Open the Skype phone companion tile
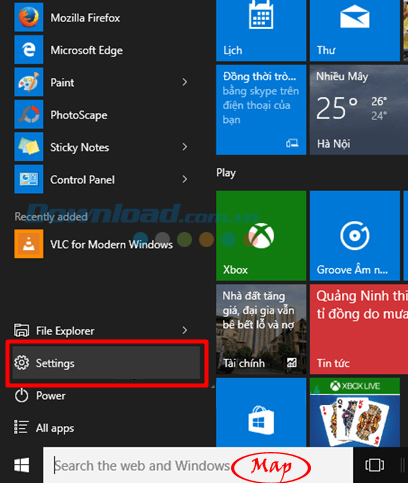 [261, 110]
